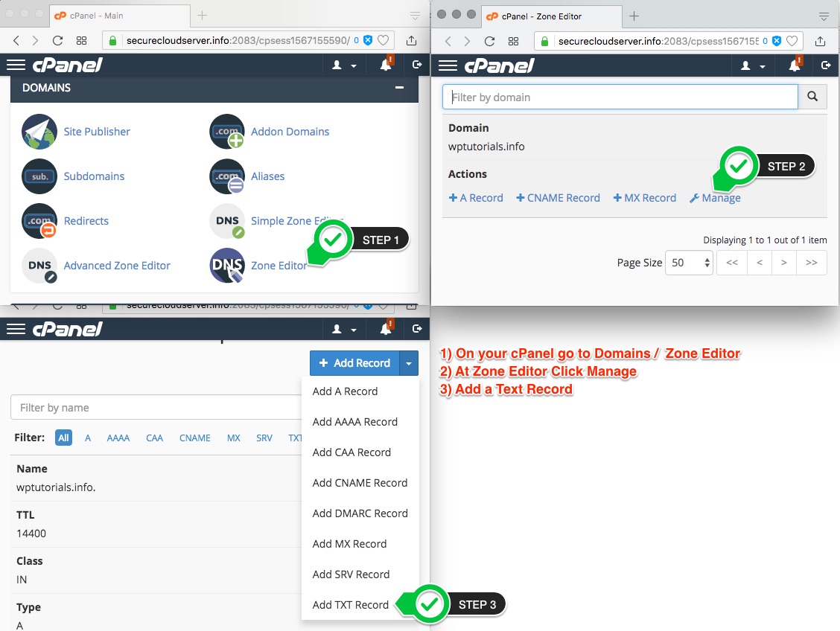The image size is (840, 631).
Task: Filter records by AAAA type
Action: point(118,438)
